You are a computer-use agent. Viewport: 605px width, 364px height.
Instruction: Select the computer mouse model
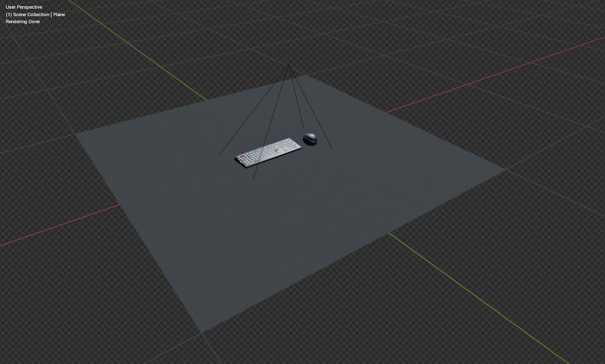[310, 139]
